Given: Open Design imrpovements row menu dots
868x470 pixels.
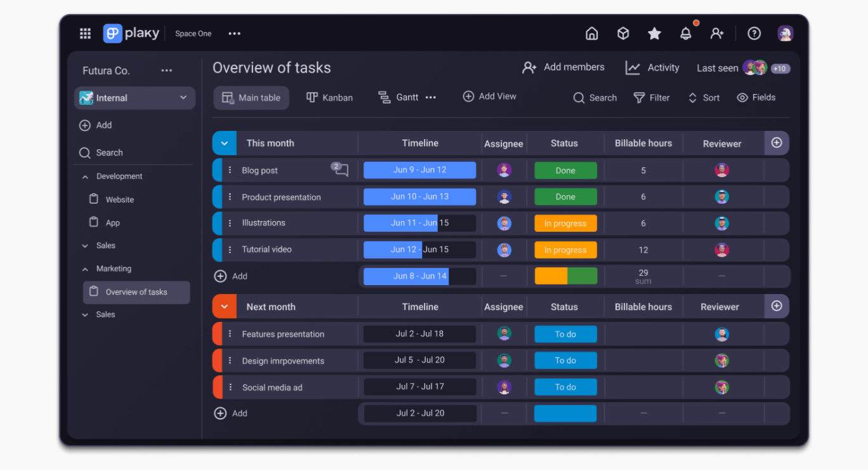Looking at the screenshot, I should [x=230, y=361].
